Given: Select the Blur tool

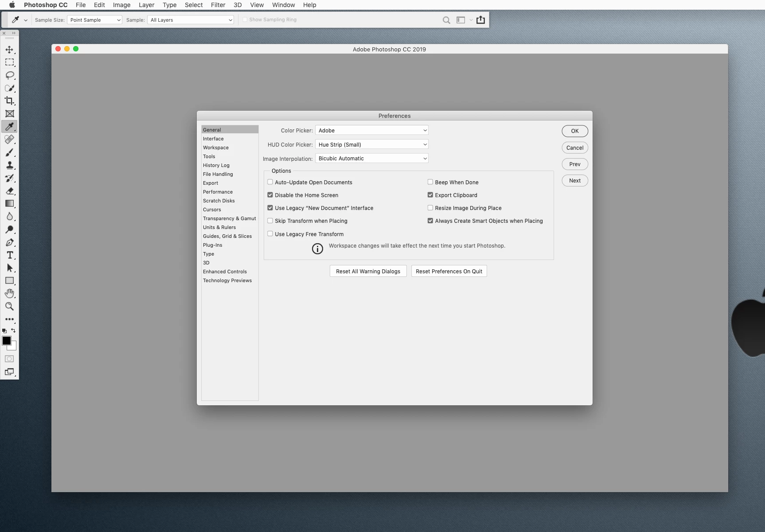Looking at the screenshot, I should point(9,217).
